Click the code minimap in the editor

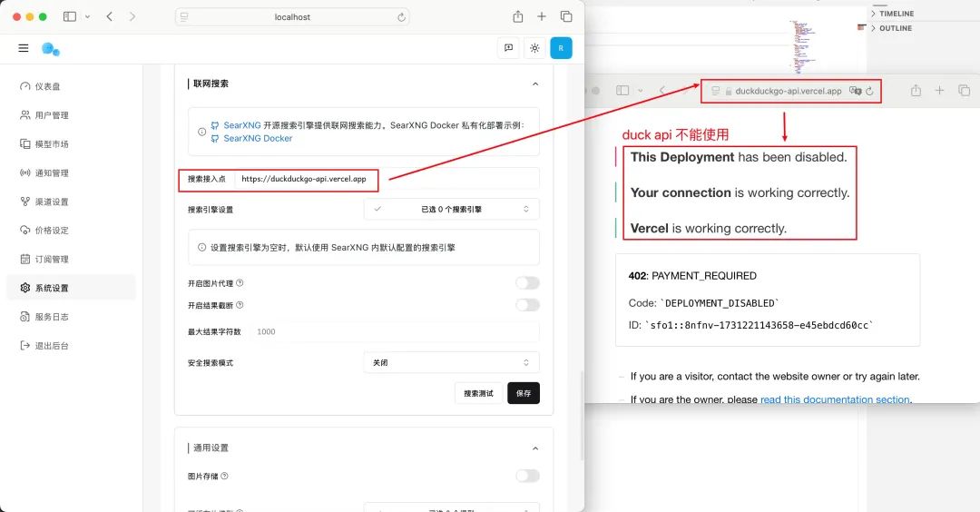click(802, 47)
